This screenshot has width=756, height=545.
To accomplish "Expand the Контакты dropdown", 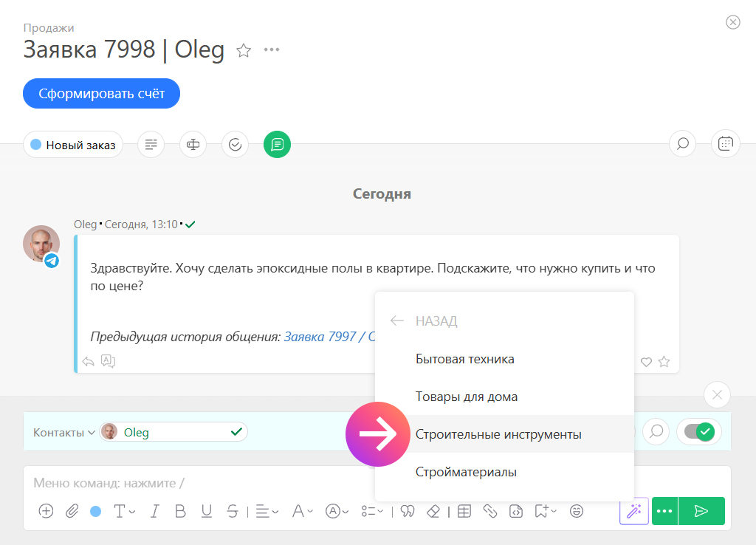I will pyautogui.click(x=64, y=433).
